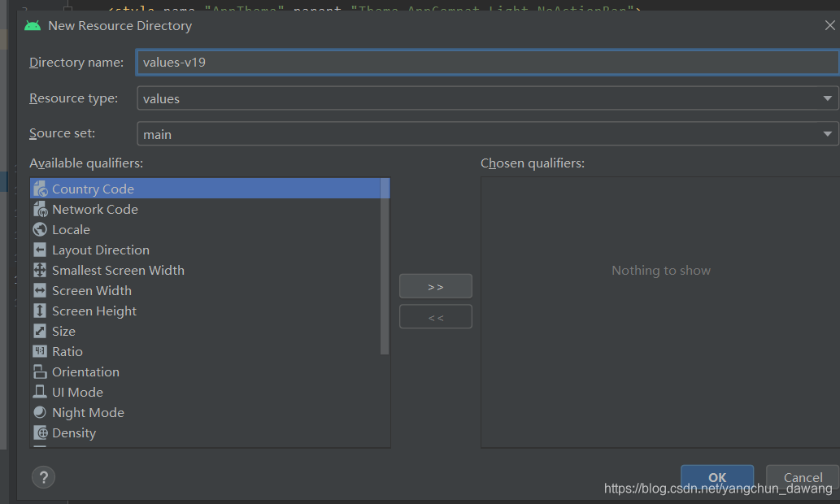Image resolution: width=840 pixels, height=504 pixels.
Task: Select the Network Code qualifier
Action: point(205,210)
